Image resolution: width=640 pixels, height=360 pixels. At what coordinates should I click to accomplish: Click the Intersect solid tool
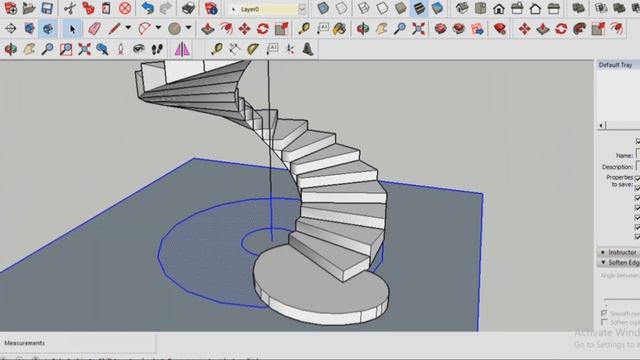coord(601,8)
